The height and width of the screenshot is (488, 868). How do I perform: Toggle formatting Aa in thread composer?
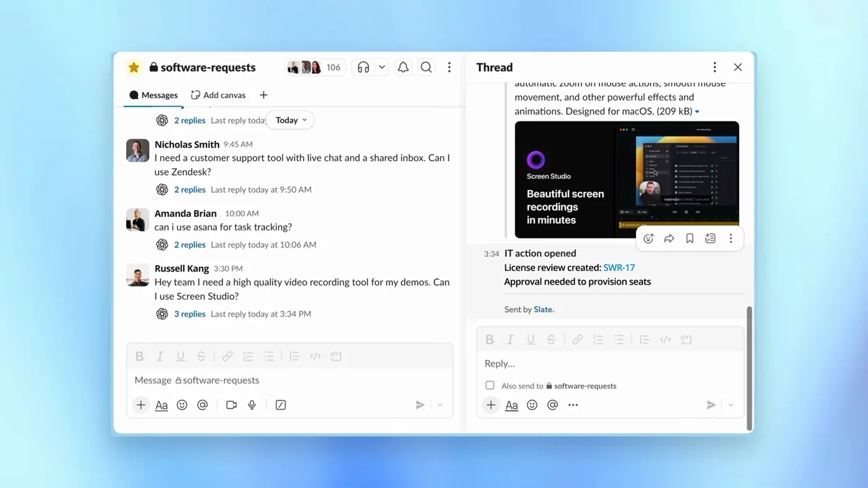click(x=511, y=405)
